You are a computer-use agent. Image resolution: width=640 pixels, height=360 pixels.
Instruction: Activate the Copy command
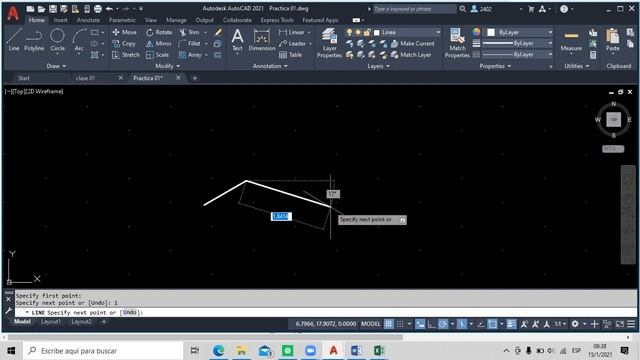point(124,43)
